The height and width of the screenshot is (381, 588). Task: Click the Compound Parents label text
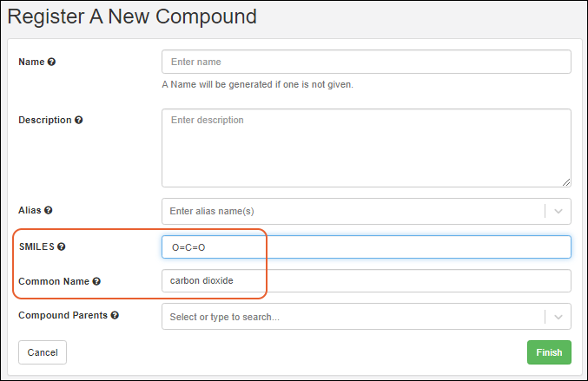coord(63,316)
